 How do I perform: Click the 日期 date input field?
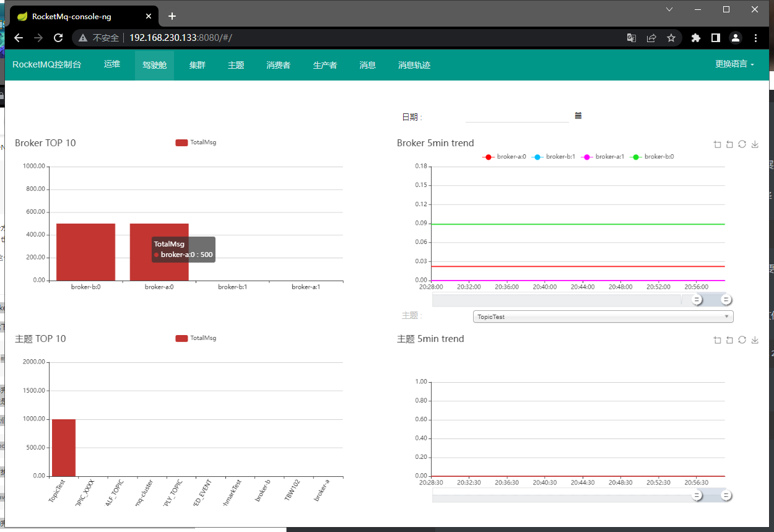[517, 116]
